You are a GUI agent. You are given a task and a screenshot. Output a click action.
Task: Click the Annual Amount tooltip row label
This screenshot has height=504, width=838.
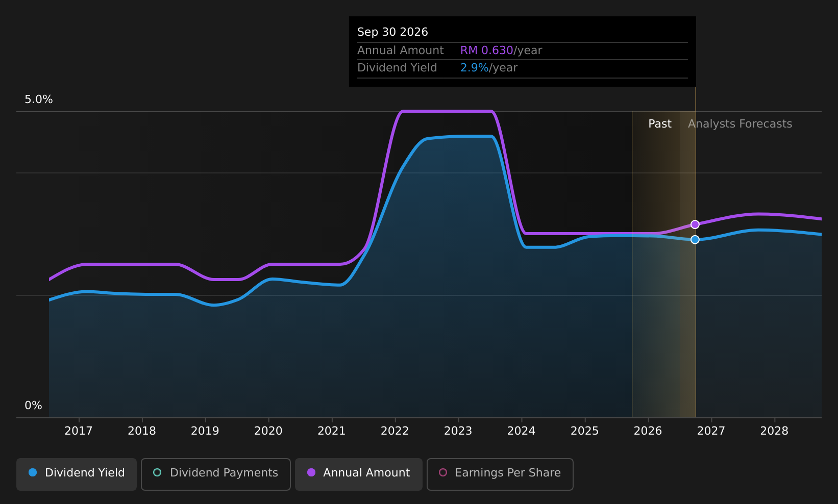[401, 51]
